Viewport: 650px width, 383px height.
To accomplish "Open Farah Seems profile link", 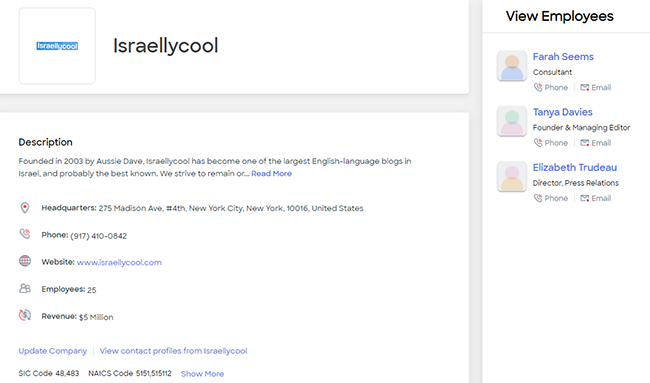I will (563, 57).
